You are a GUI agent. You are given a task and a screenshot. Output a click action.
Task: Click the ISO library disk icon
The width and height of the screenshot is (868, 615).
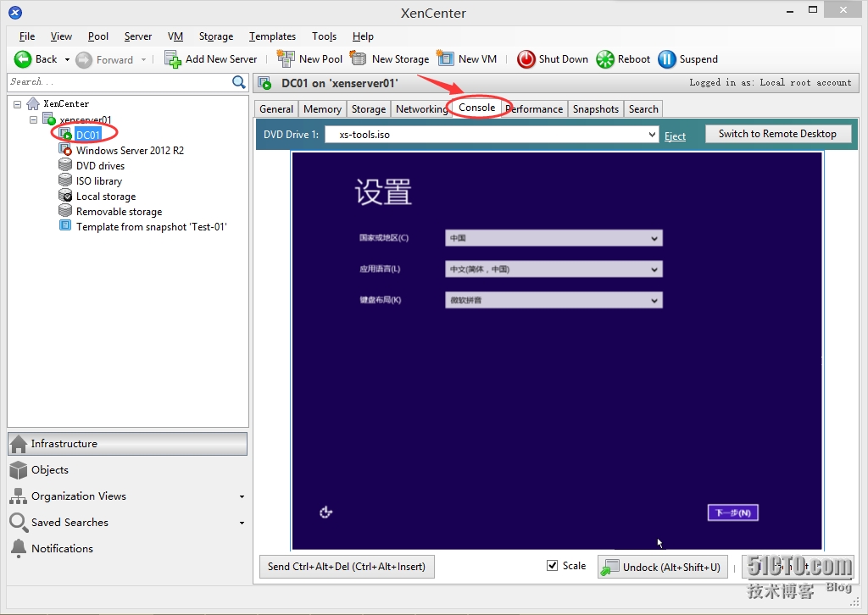(x=65, y=180)
